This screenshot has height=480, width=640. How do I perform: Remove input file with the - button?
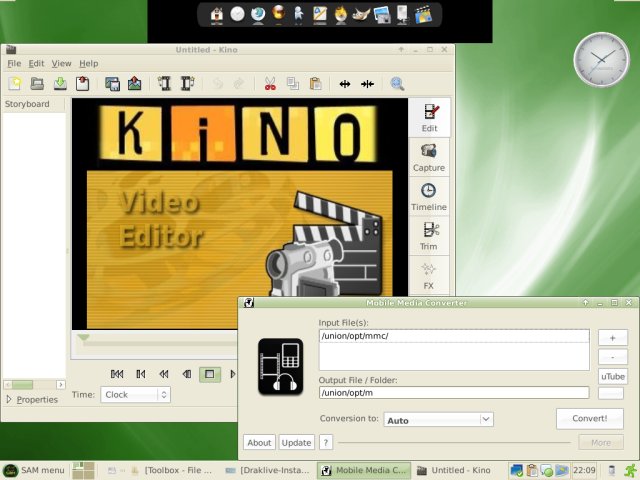[x=613, y=357]
